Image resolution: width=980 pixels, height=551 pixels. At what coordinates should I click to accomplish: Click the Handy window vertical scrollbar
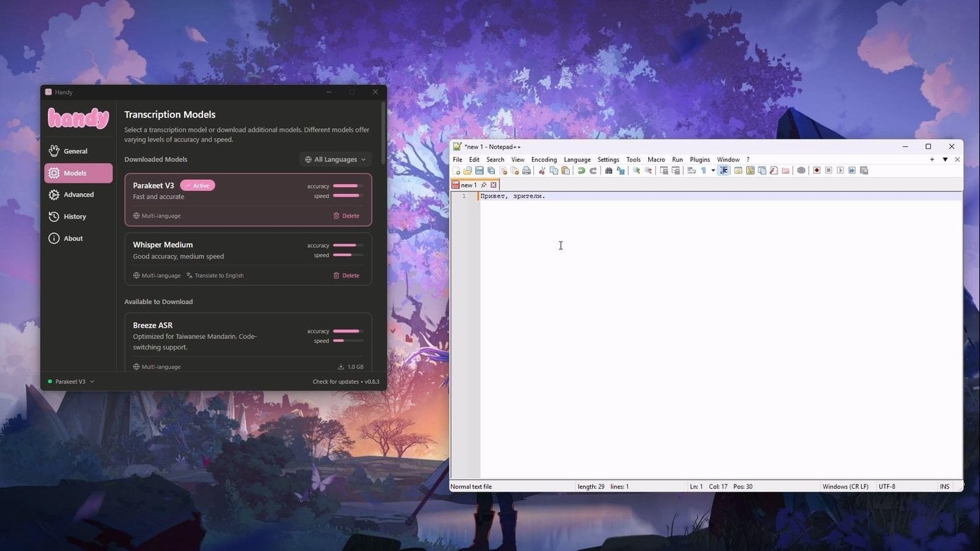(384, 133)
